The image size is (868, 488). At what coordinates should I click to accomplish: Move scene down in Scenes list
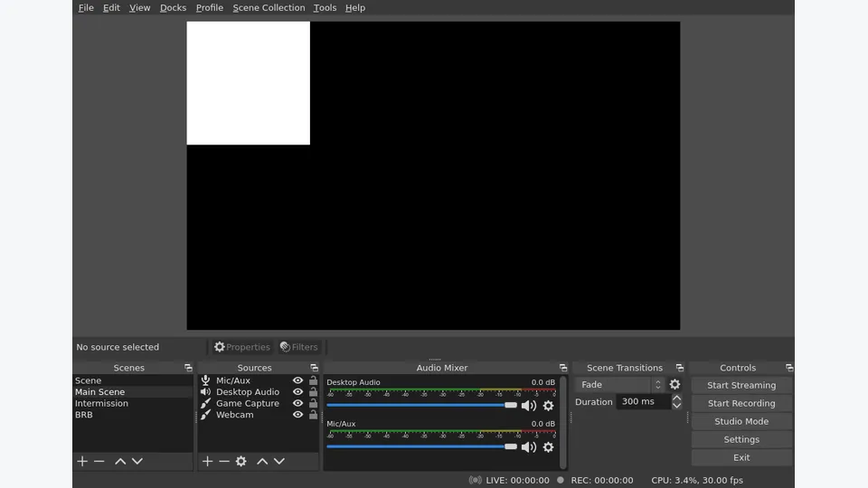(137, 461)
